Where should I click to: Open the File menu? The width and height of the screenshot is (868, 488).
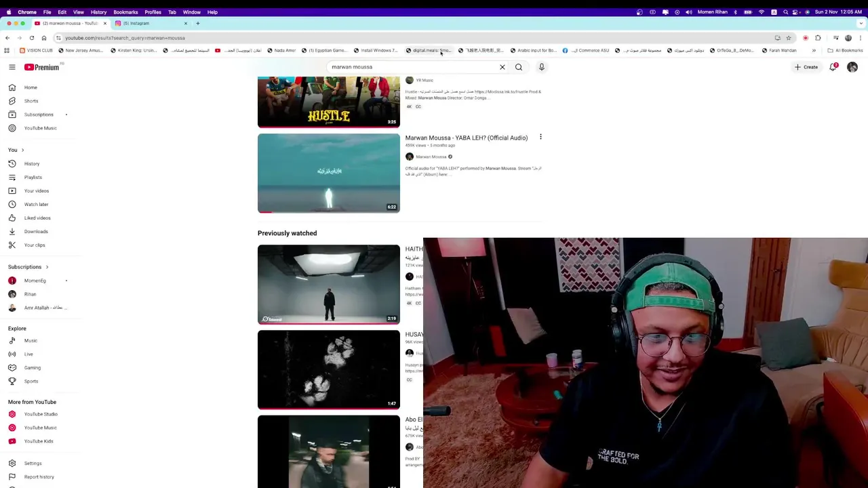47,12
